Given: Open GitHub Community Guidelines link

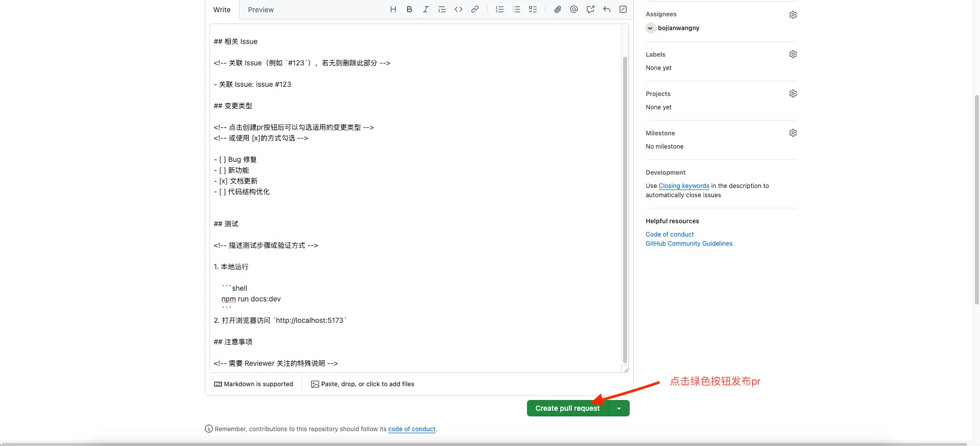Looking at the screenshot, I should click(x=689, y=244).
